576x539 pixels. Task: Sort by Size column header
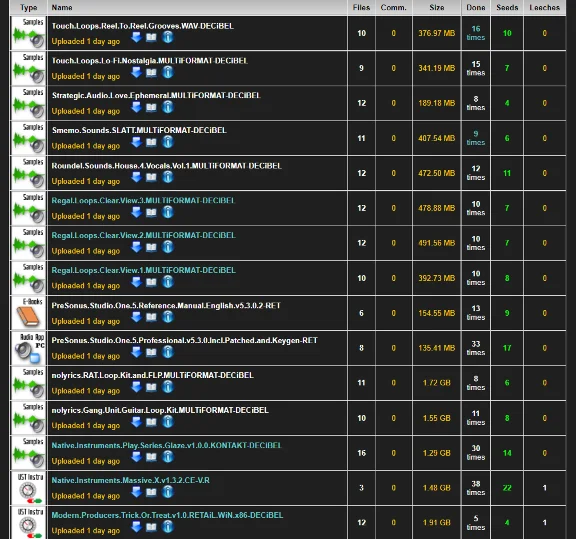coord(437,7)
